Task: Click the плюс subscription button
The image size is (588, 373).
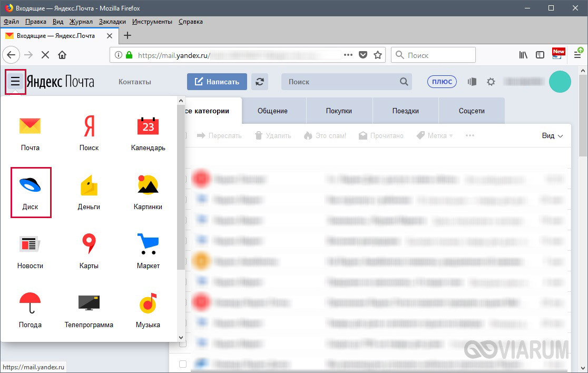Action: point(442,82)
